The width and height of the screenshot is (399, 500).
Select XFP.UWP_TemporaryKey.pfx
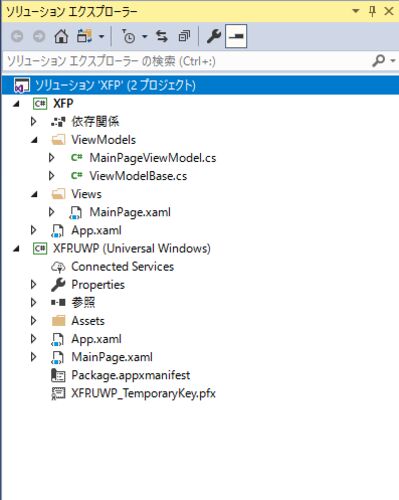click(x=144, y=394)
